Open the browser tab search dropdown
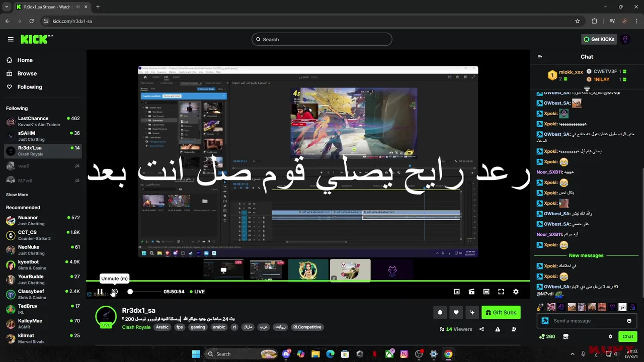The height and width of the screenshot is (362, 644). tap(7, 7)
